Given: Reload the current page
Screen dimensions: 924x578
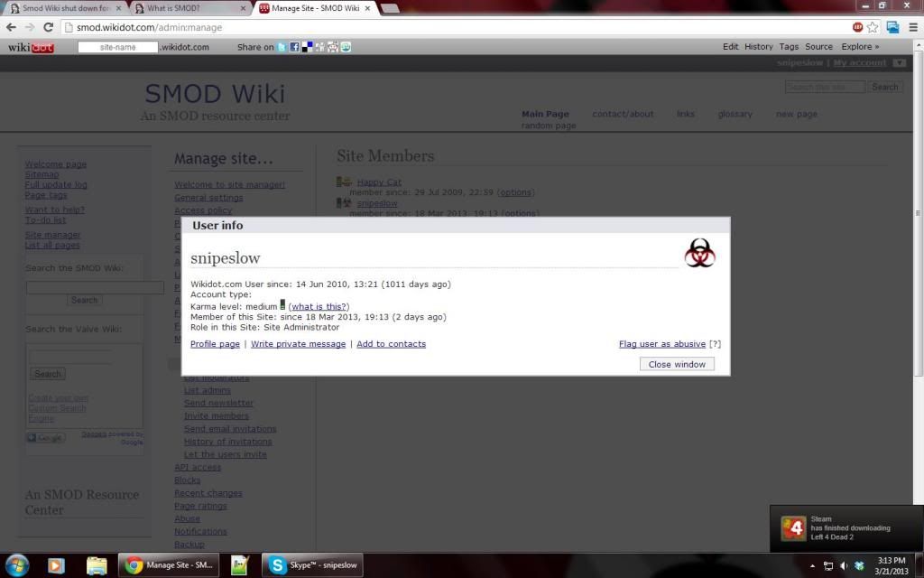Looking at the screenshot, I should tap(49, 27).
